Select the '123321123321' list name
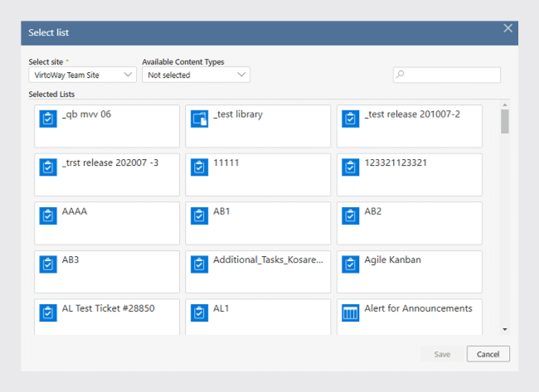The width and height of the screenshot is (539, 392). pyautogui.click(x=396, y=162)
